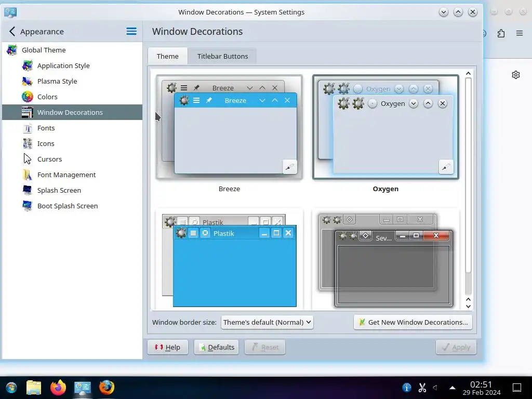Click the Boot Splash Screen icon
Screen dimensions: 532x399
click(27, 206)
